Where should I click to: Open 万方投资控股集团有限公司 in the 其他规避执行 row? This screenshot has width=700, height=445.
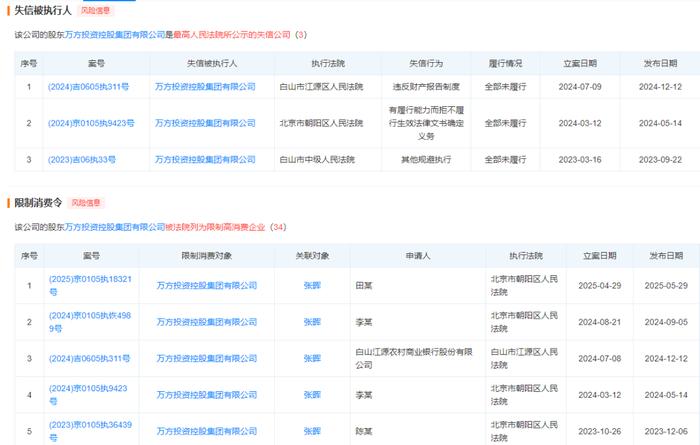[x=205, y=159]
